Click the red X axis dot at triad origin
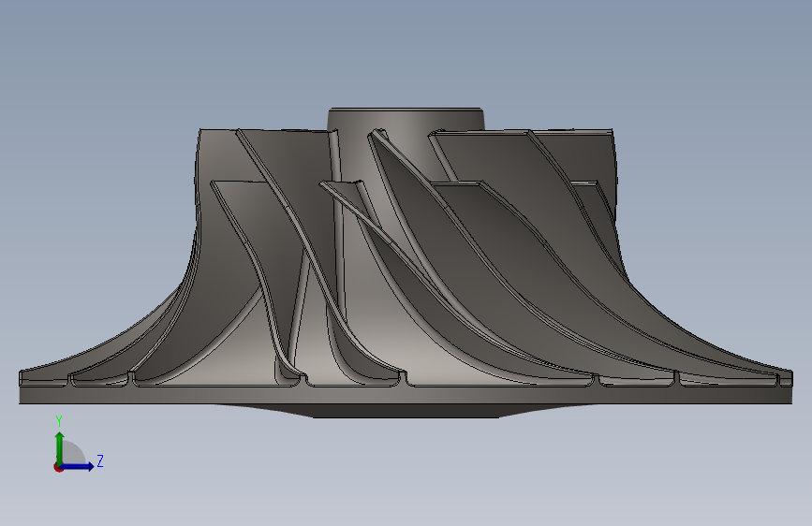The image size is (812, 526). (58, 467)
